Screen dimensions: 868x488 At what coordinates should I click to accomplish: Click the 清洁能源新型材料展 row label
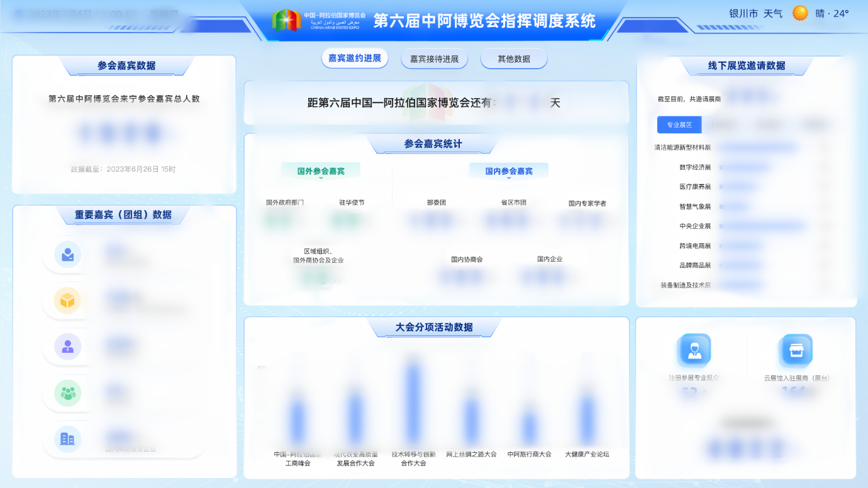pyautogui.click(x=682, y=148)
